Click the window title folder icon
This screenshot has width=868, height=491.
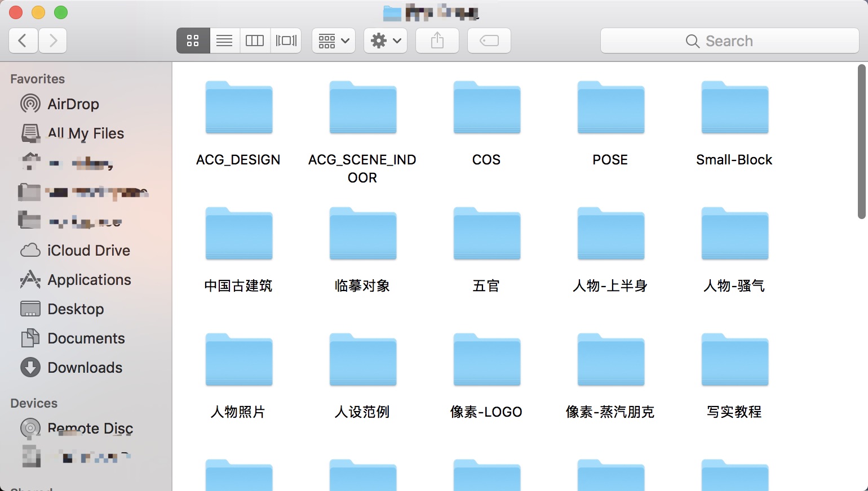pos(392,12)
